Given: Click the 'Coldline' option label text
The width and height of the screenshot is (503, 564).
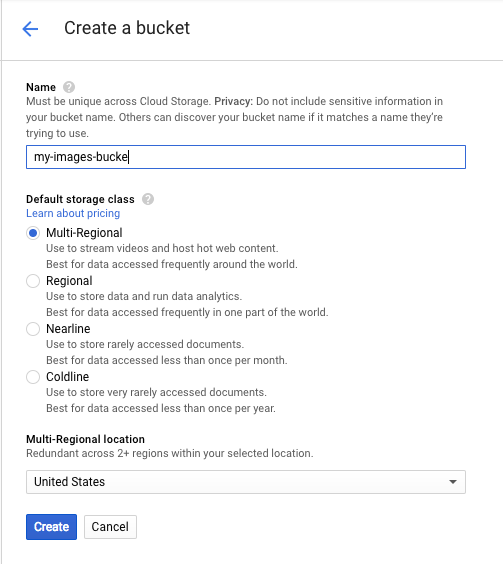Looking at the screenshot, I should click(x=67, y=377).
